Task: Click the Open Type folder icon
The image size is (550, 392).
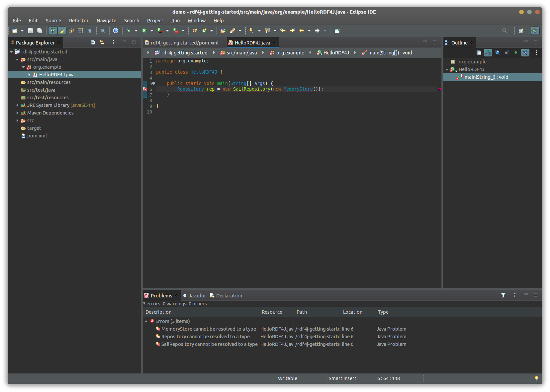Action: point(223,31)
